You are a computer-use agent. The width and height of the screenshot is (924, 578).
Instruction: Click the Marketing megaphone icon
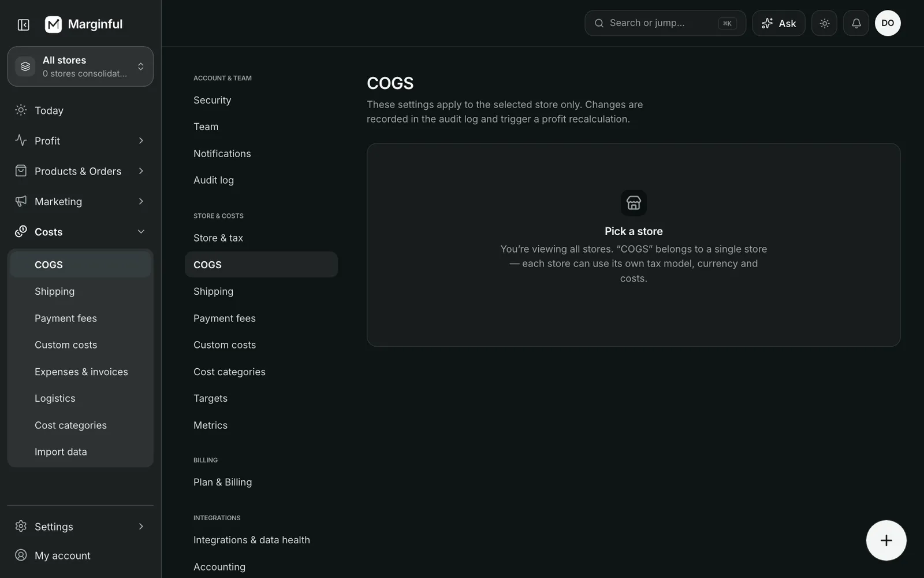coord(21,201)
